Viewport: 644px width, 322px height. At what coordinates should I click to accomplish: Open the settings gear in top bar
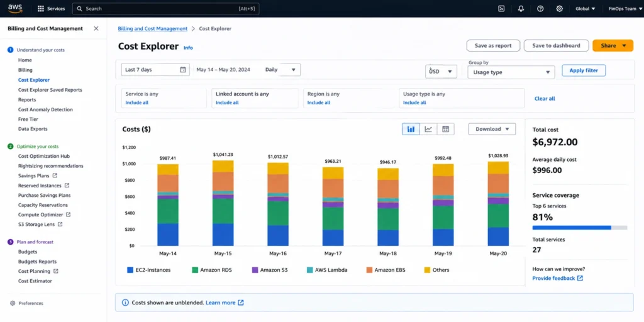coord(559,9)
